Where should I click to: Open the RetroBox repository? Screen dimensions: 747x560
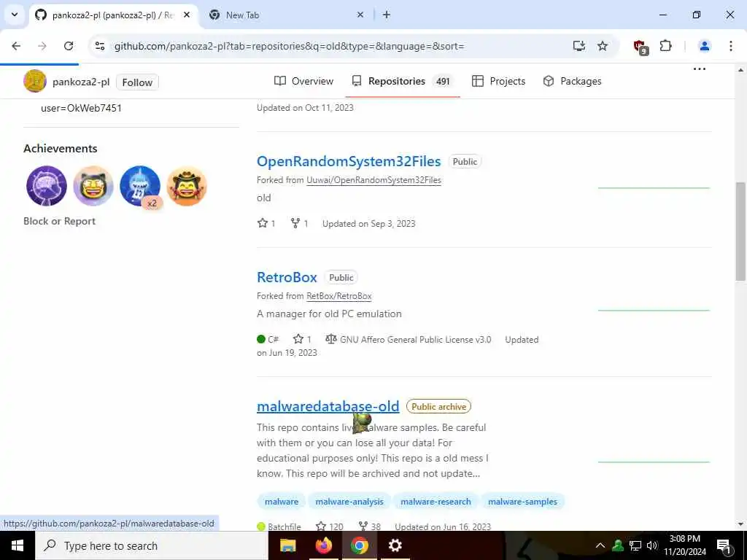click(x=287, y=277)
